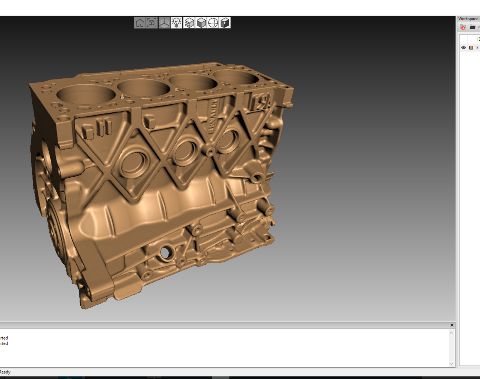Click the engine block 3D model

coord(160,183)
